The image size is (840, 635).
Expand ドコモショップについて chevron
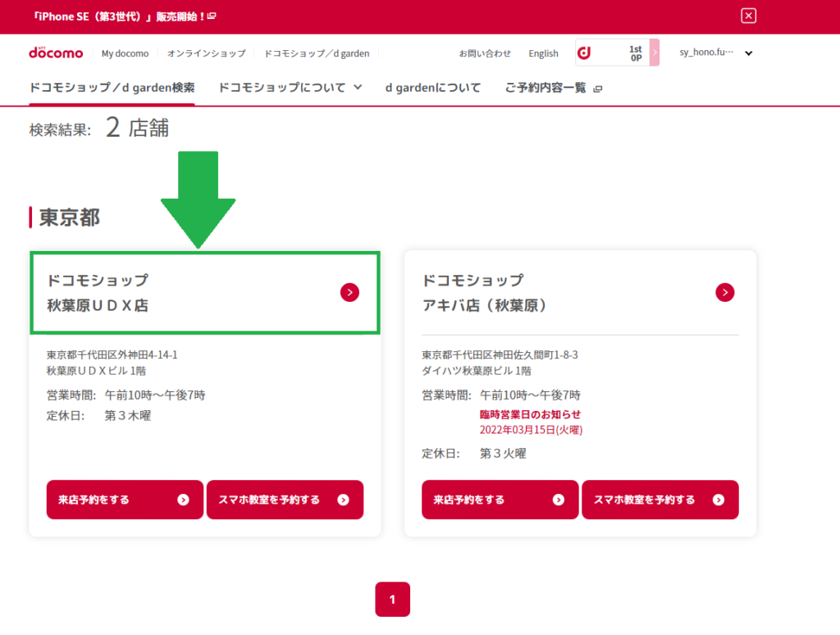358,87
